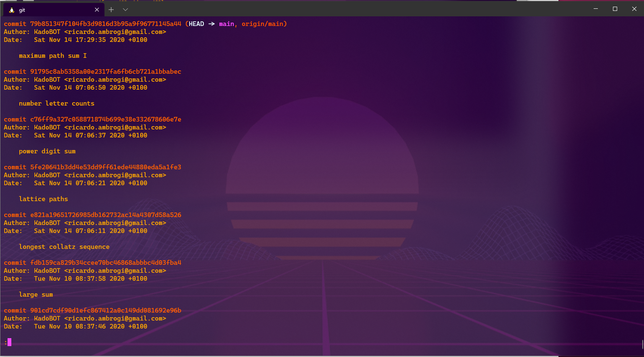Click commit hash 79b851347f104fb3d9816d3b95a9f96771145a44
644x357 pixels.
tap(106, 24)
